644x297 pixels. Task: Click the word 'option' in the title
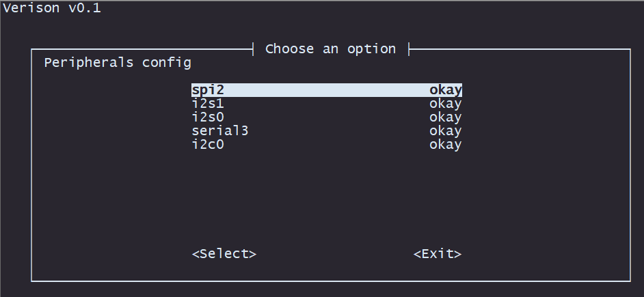point(372,48)
